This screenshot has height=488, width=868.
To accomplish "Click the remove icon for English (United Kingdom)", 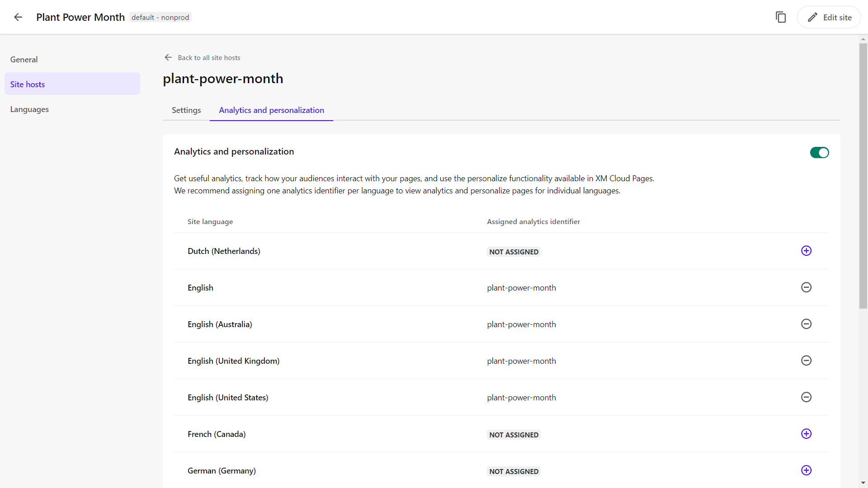I will 806,361.
